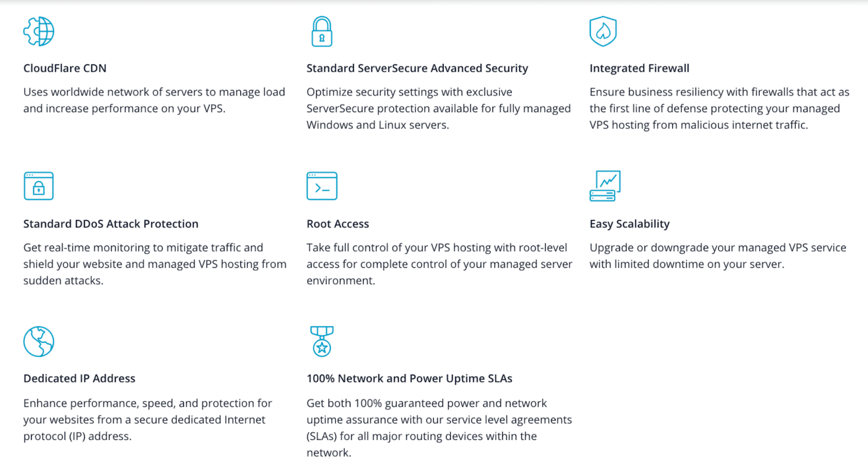
Task: Click the shield flame Integrated Firewall icon
Action: (603, 31)
